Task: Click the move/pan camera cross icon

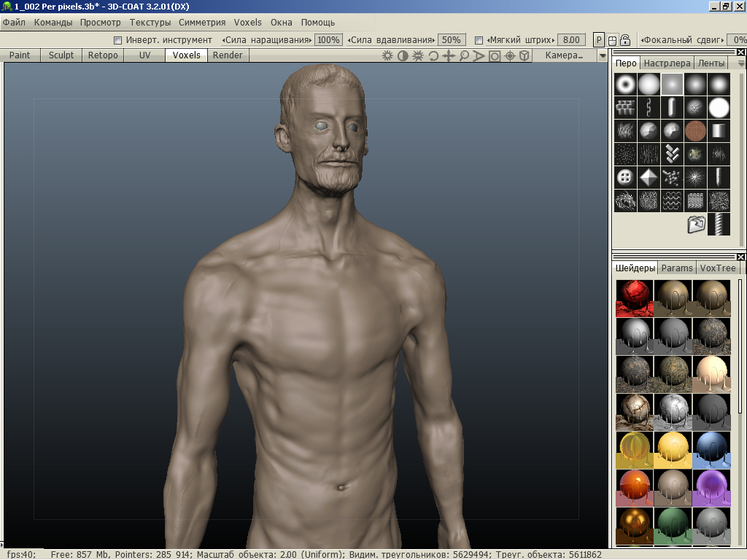Action: click(449, 55)
